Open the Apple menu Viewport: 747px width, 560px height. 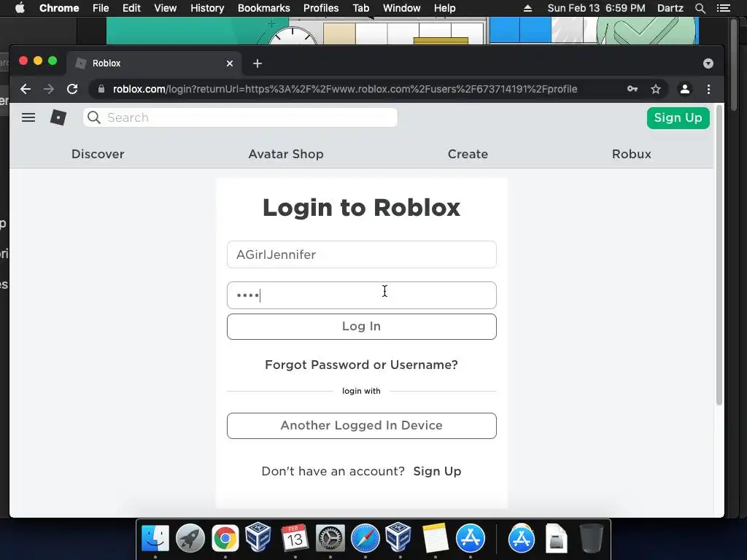(20, 8)
